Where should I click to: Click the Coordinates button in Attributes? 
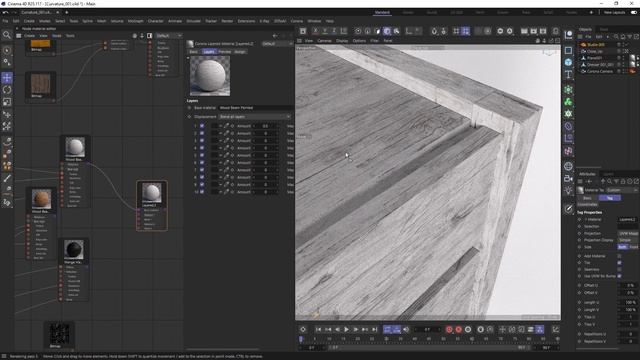pyautogui.click(x=587, y=204)
